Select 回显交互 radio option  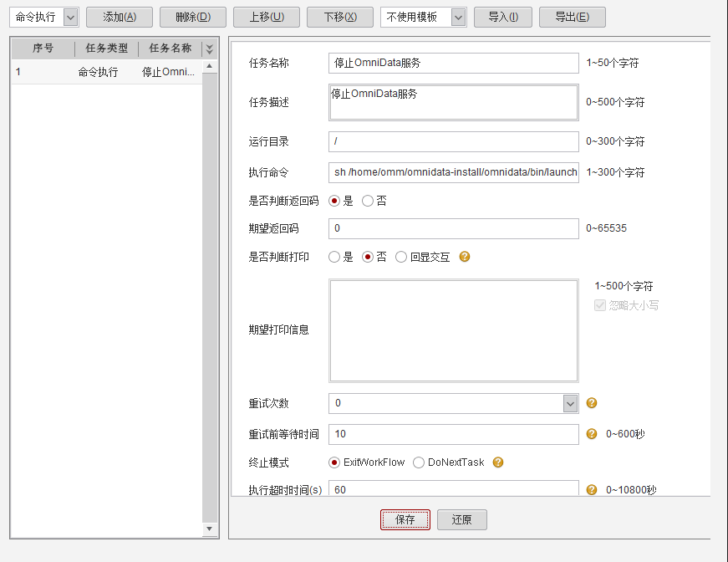401,257
